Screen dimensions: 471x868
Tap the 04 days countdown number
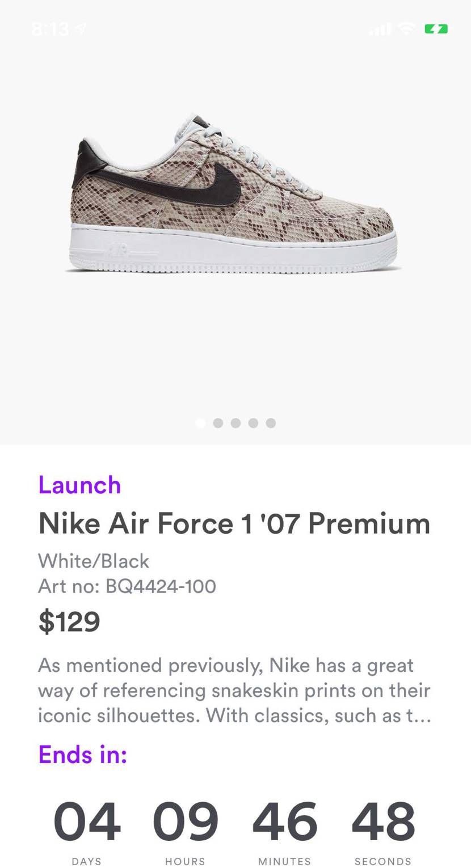(87, 822)
